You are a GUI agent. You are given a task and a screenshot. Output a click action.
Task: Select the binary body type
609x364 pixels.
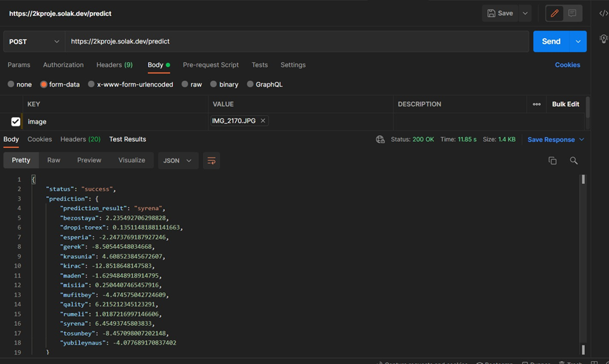click(214, 84)
